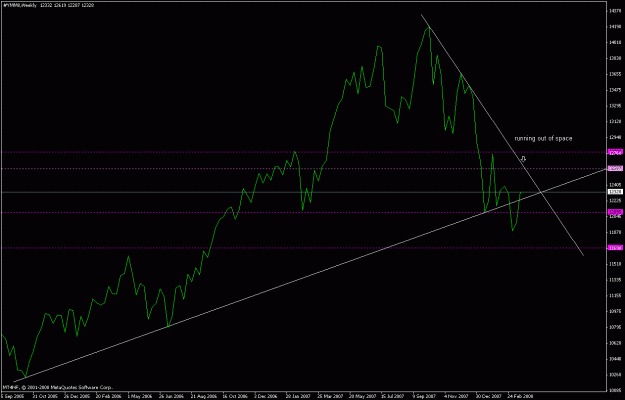Click the 12405 price axis label
This screenshot has width=625, height=400.
pos(614,185)
